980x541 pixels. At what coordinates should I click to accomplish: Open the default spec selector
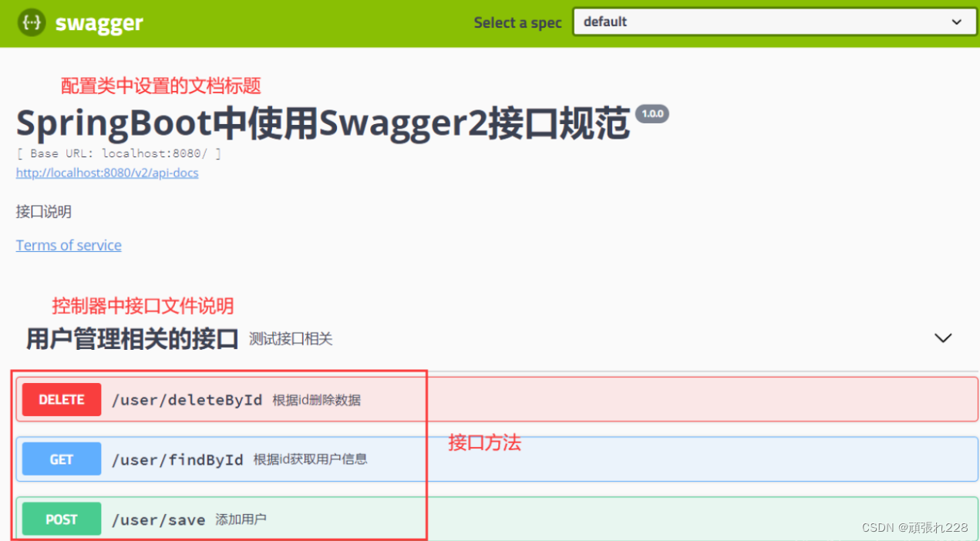(x=773, y=22)
